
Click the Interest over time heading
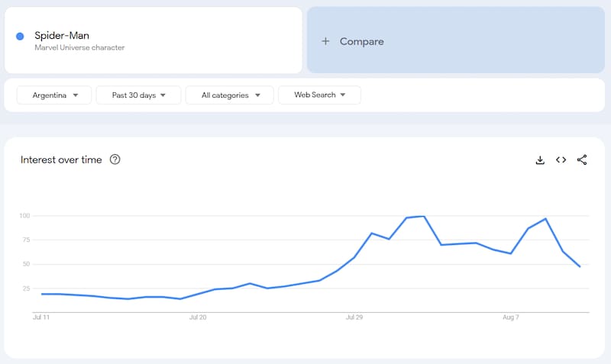[x=61, y=159]
